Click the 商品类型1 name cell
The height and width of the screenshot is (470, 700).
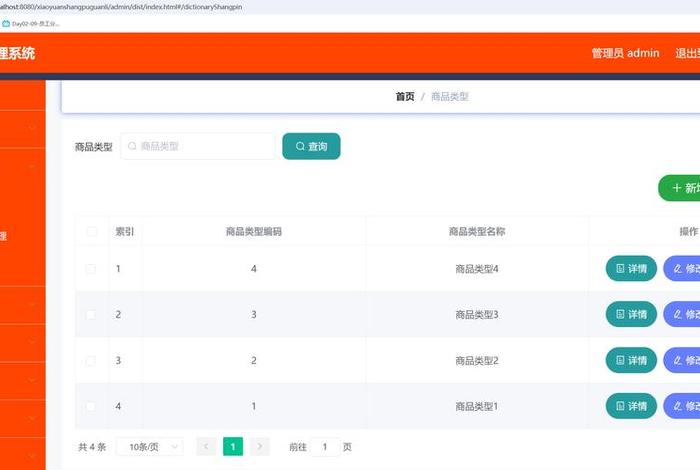click(x=477, y=406)
